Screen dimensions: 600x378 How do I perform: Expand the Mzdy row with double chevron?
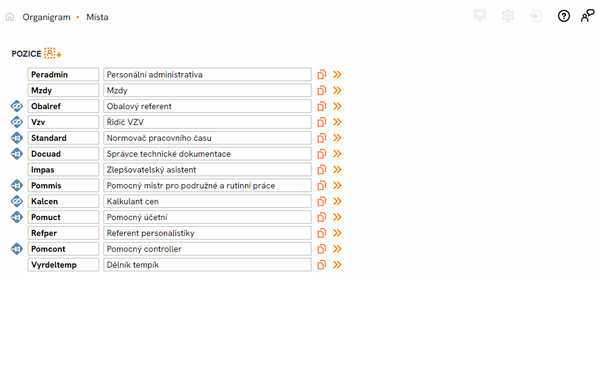[337, 90]
